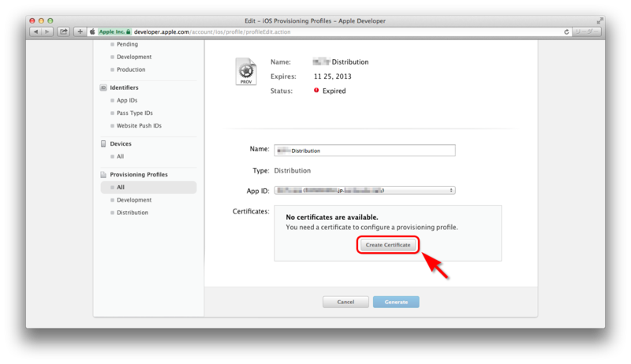Click the Apple logo in the address bar
Viewport: 631px width, 364px height.
tap(92, 32)
